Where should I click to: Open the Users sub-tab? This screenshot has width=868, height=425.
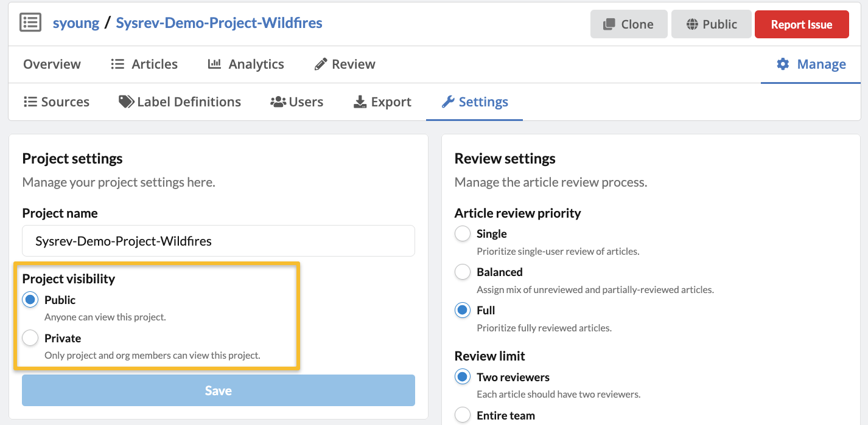click(296, 102)
